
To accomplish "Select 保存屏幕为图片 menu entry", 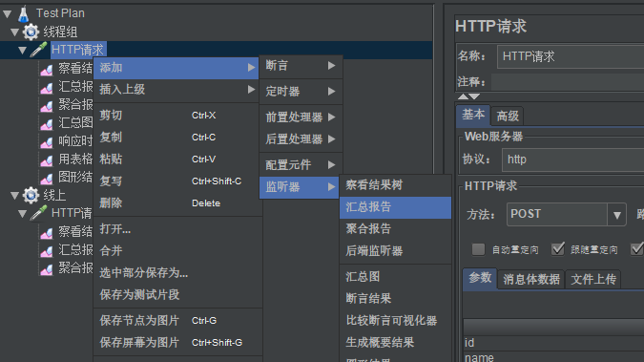I will click(177, 342).
